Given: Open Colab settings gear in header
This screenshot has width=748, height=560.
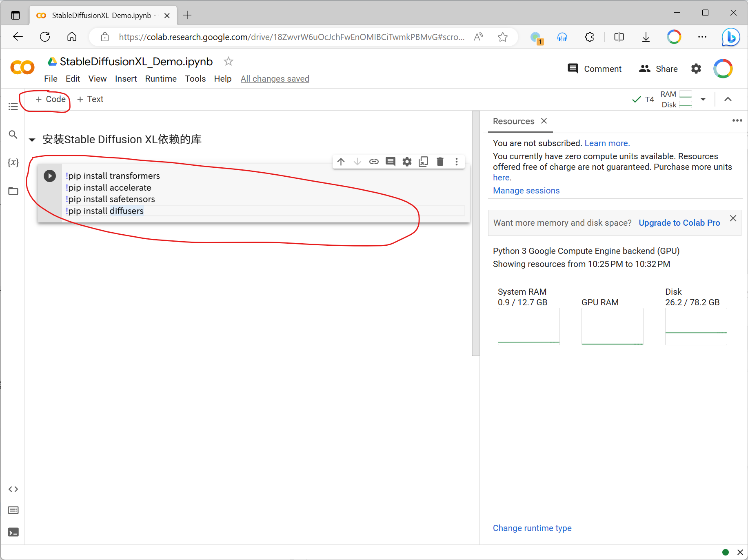Looking at the screenshot, I should (696, 69).
